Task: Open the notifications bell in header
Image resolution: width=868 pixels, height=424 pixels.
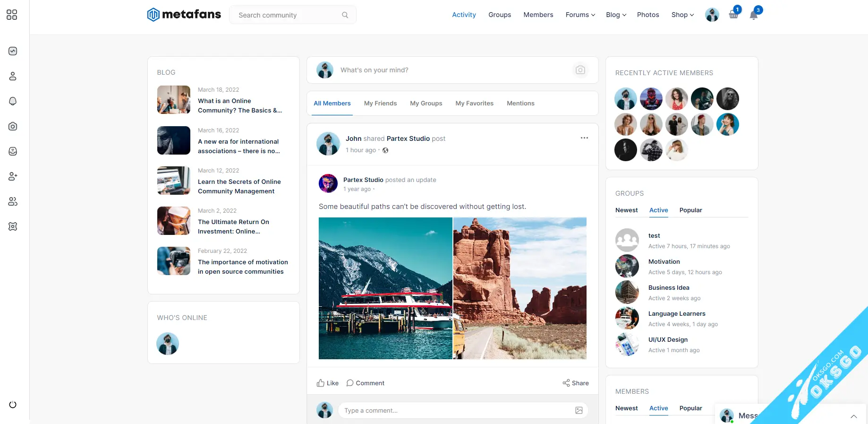Action: (x=754, y=15)
